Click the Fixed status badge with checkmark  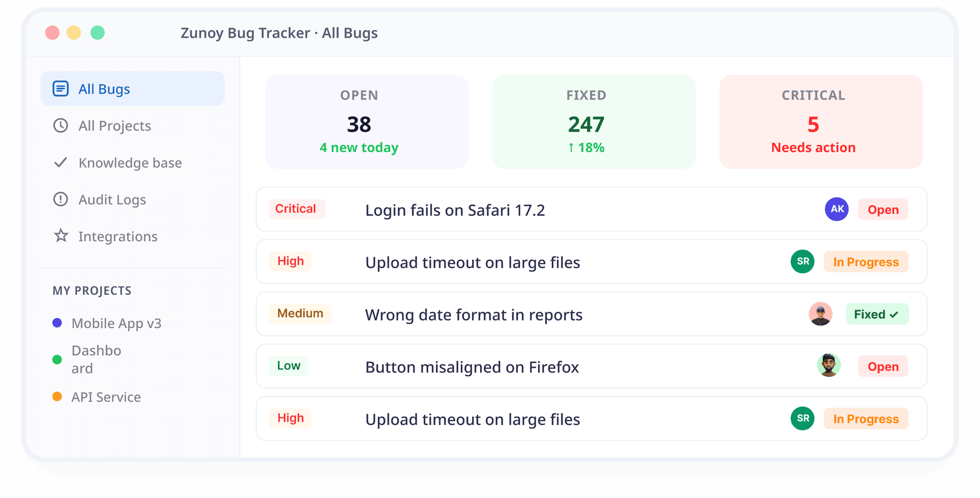tap(877, 314)
